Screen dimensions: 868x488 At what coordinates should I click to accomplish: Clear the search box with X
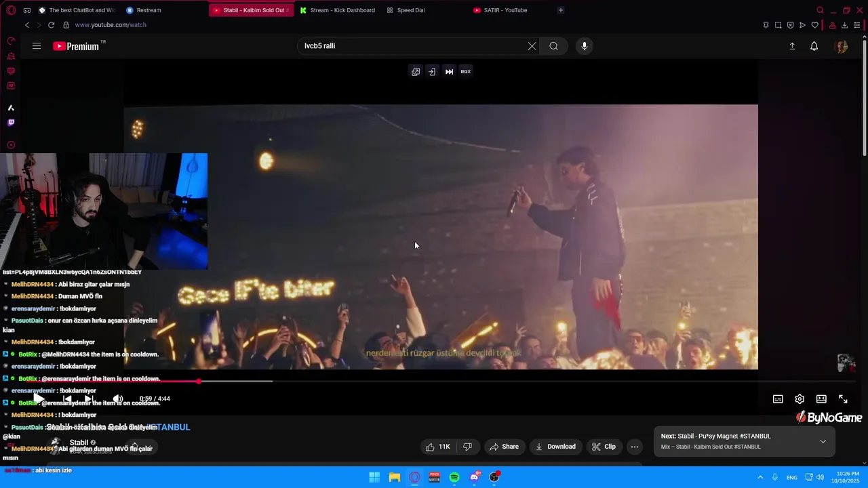pos(532,46)
